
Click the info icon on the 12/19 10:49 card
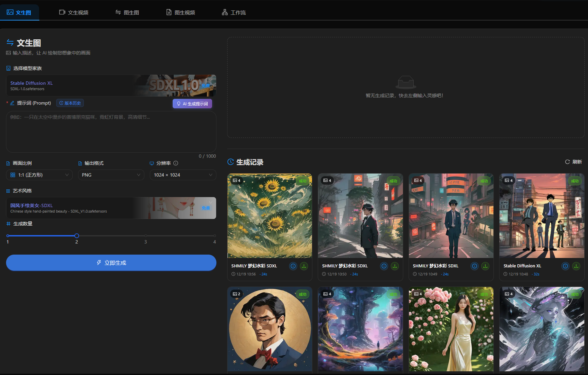pyautogui.click(x=475, y=266)
